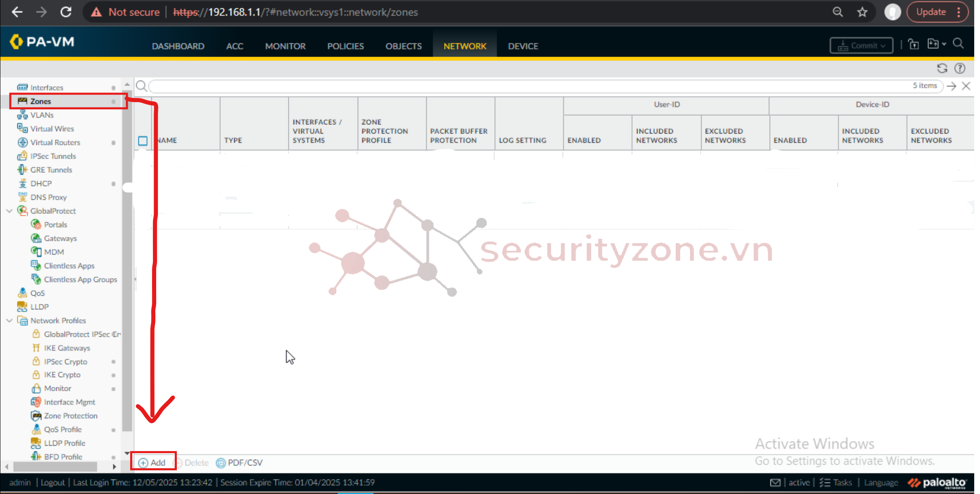Click the PDF/CSV export icon
The image size is (980, 494).
(x=221, y=463)
